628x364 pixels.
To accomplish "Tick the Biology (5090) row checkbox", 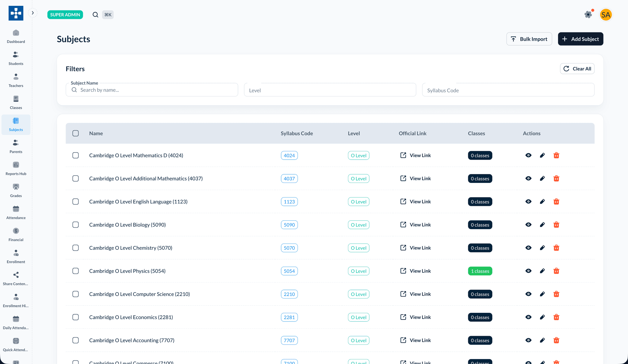I will 75,225.
